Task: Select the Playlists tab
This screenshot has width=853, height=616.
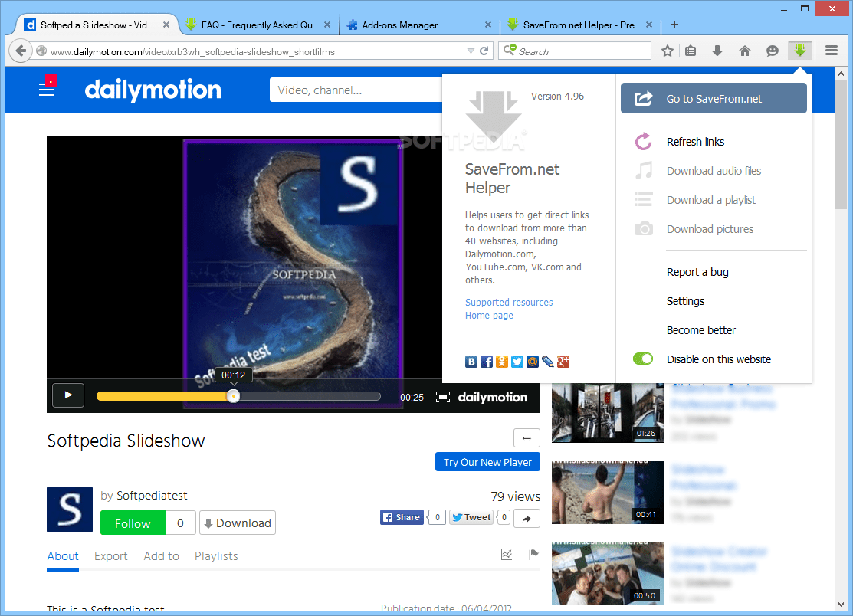Action: click(216, 555)
